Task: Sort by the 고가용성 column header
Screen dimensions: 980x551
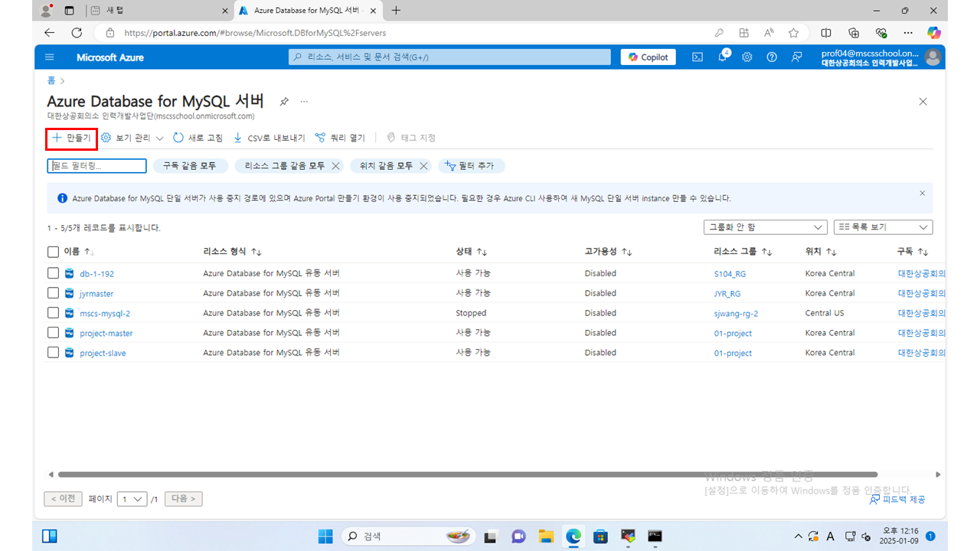Action: pyautogui.click(x=608, y=252)
